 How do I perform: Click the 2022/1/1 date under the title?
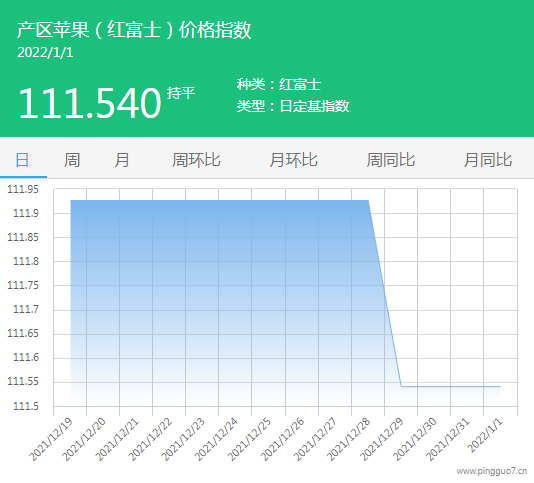coord(45,52)
